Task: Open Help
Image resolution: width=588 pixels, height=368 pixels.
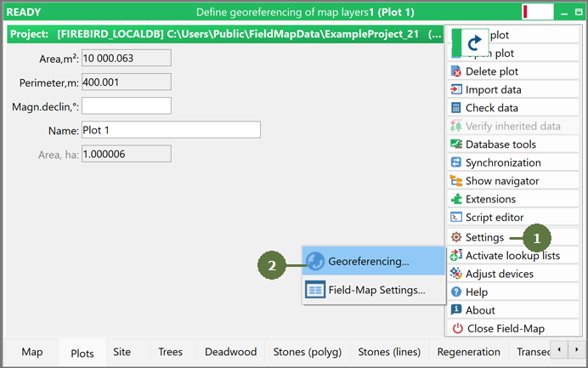Action: [x=512, y=292]
